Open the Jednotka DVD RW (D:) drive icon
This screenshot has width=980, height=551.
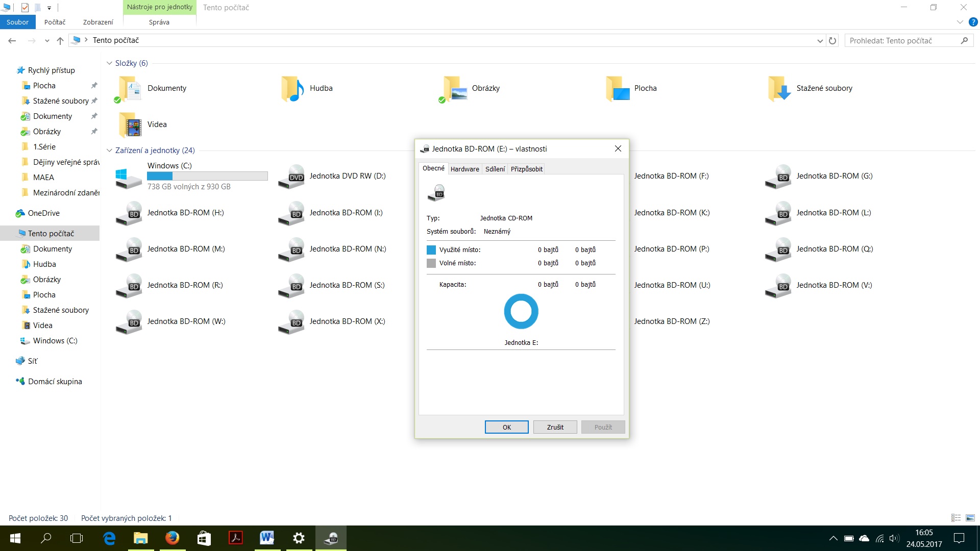291,177
